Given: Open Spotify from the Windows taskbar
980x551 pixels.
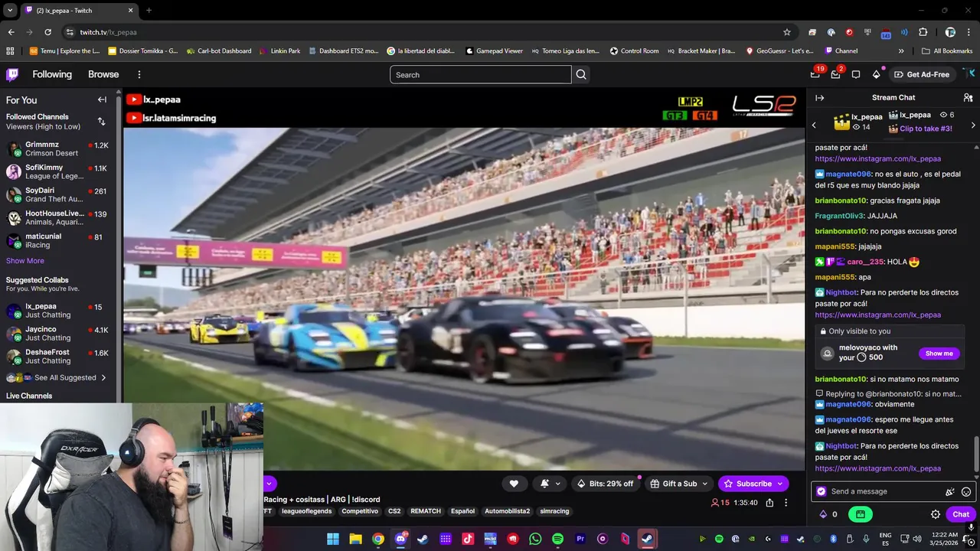Looking at the screenshot, I should 557,539.
